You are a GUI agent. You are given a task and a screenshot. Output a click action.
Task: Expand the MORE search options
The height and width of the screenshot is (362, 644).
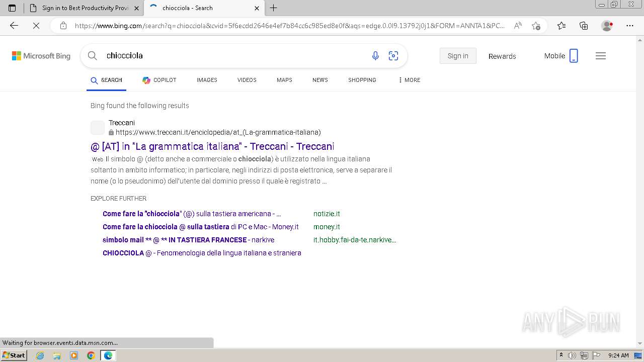[x=409, y=80]
